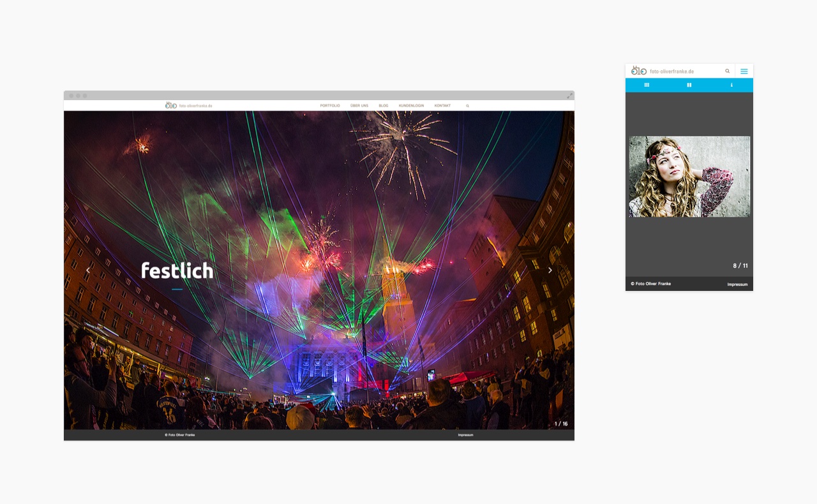Pause the slideshow in the mobile toolbar
The width and height of the screenshot is (817, 504).
click(x=689, y=85)
